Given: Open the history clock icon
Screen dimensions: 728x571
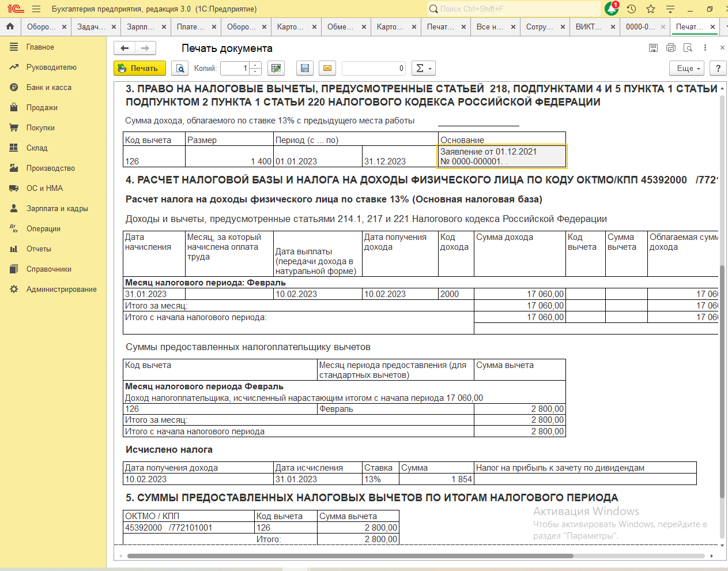Looking at the screenshot, I should pos(632,9).
